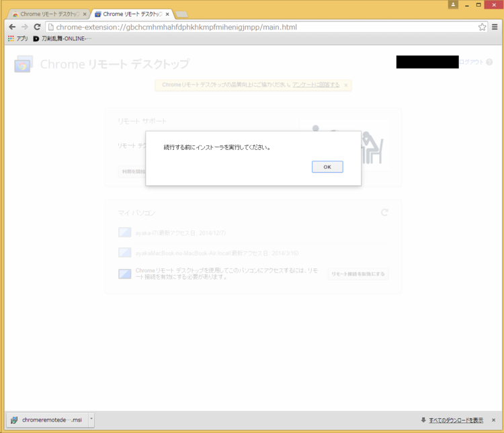Open the Chrome hamburger menu

point(495,27)
